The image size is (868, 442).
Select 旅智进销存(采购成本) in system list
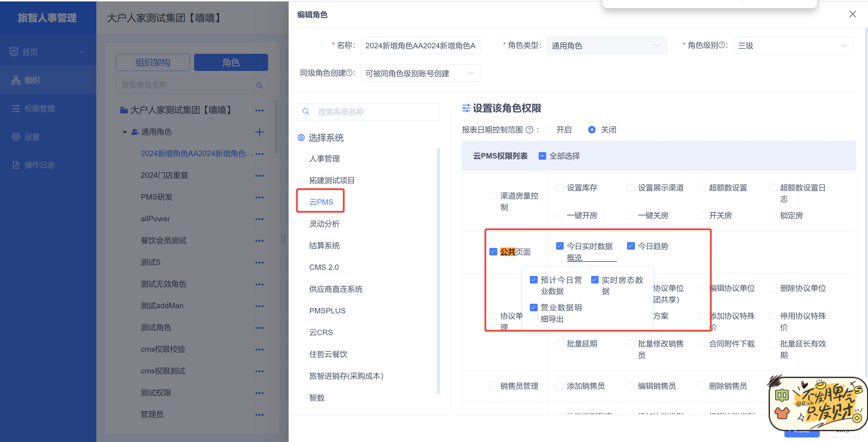pyautogui.click(x=346, y=376)
